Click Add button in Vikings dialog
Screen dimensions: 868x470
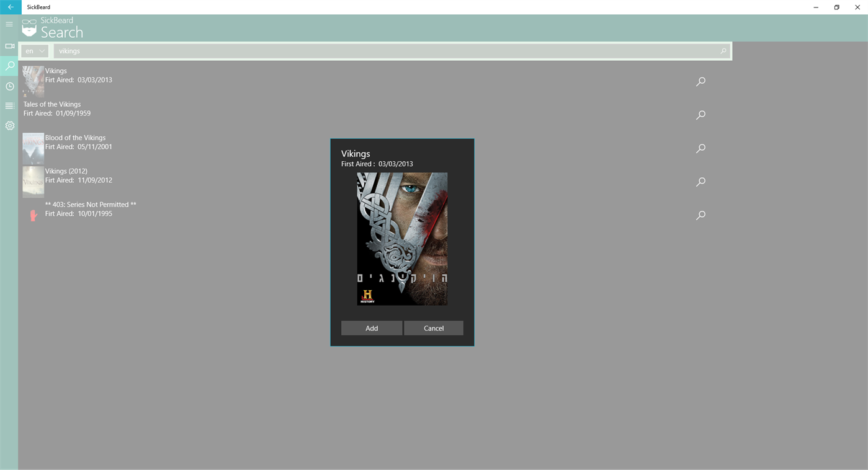(x=372, y=328)
